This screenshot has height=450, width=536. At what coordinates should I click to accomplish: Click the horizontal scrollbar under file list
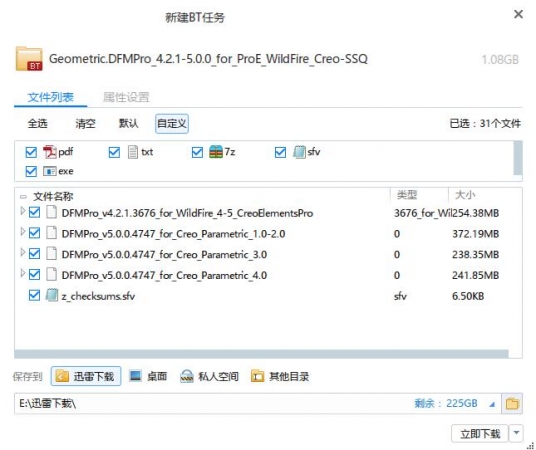tap(261, 354)
